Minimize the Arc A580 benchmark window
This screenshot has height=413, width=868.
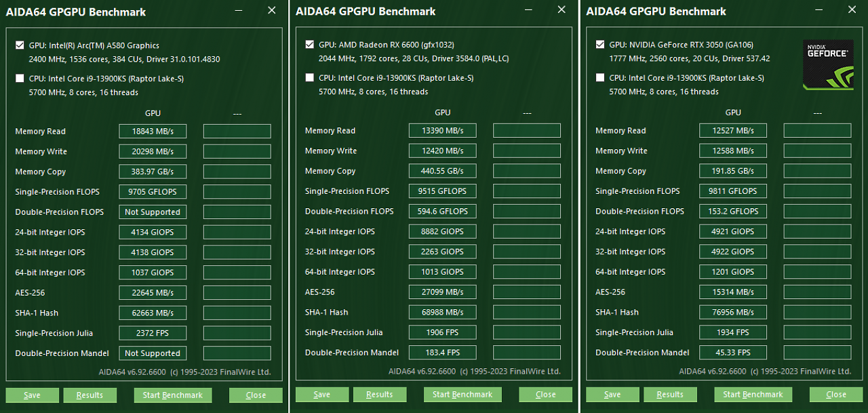point(239,11)
